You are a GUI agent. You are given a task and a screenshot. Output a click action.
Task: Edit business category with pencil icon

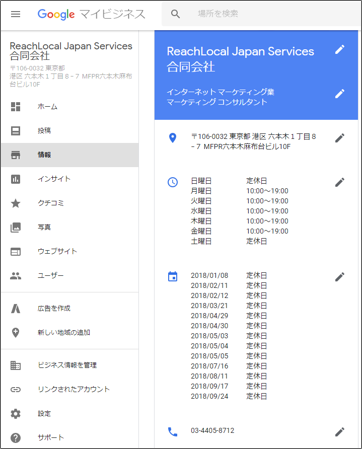click(x=339, y=94)
